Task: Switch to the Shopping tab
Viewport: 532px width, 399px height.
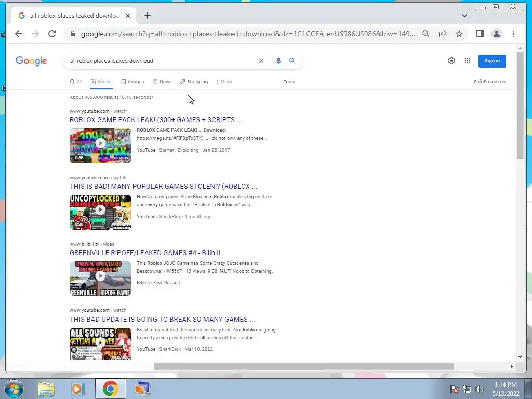Action: (194, 82)
